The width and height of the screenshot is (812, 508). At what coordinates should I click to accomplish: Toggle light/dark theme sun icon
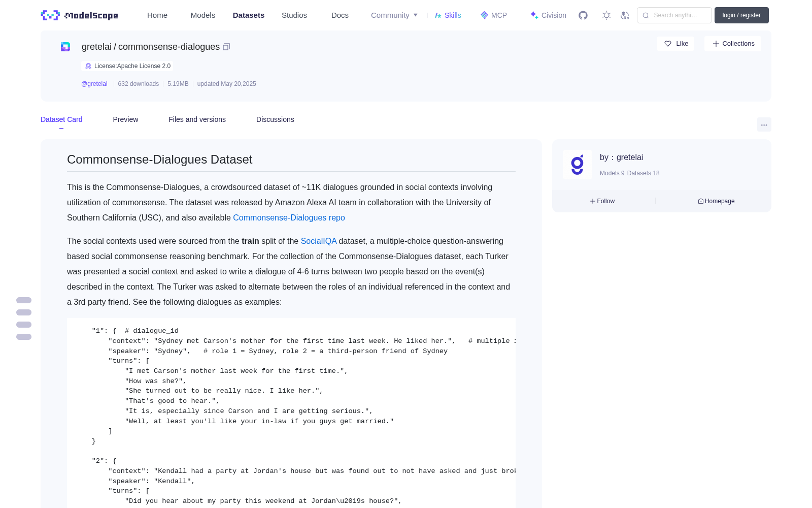point(606,15)
